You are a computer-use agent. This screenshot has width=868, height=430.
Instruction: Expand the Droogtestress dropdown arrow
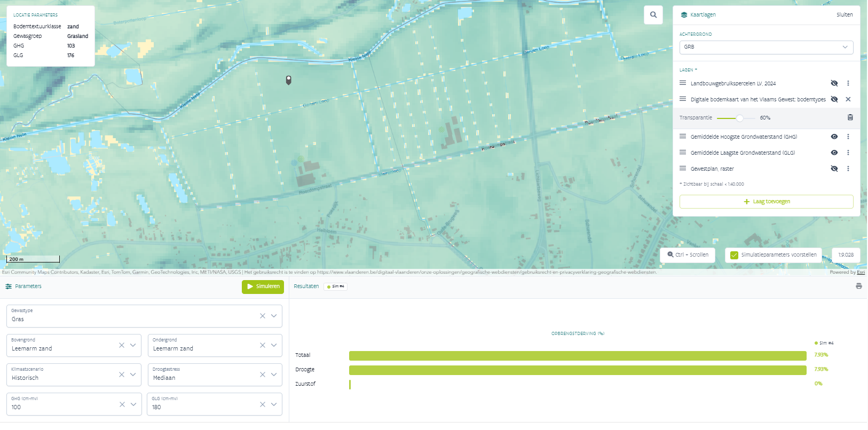pyautogui.click(x=274, y=375)
